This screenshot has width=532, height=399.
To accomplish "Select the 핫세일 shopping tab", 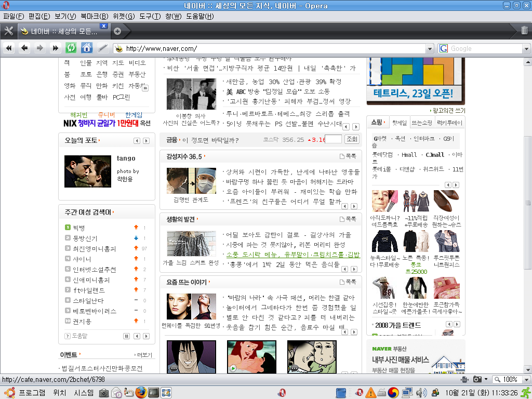I will pos(400,123).
